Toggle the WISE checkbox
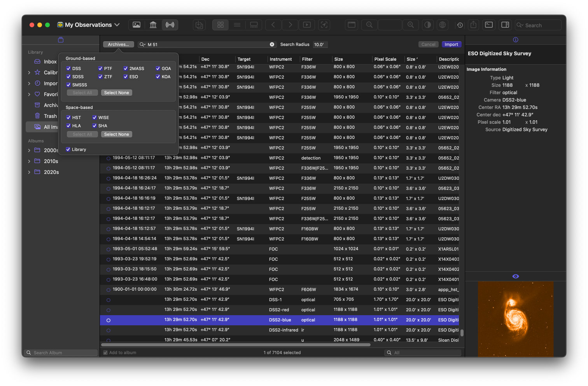The width and height of the screenshot is (588, 386). point(94,118)
